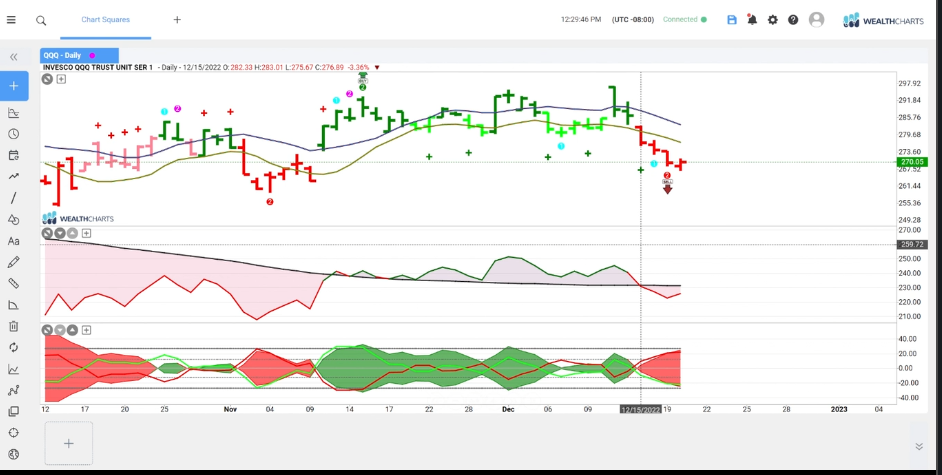Screen dimensions: 942x475
Task: Open the user profile avatar
Action: click(x=816, y=20)
